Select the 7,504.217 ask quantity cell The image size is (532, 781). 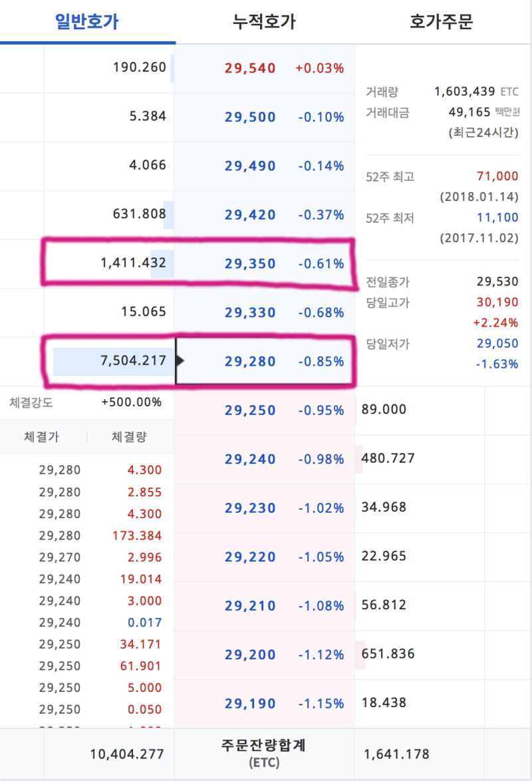[x=133, y=361]
